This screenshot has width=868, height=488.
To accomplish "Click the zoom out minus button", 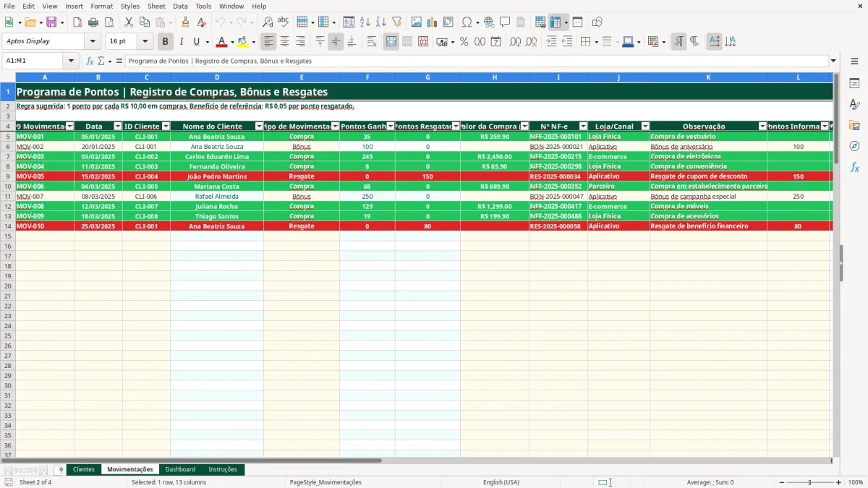I will click(782, 482).
